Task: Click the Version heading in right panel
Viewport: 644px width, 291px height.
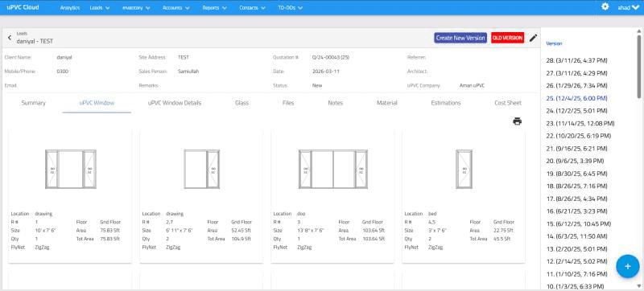Action: click(554, 43)
